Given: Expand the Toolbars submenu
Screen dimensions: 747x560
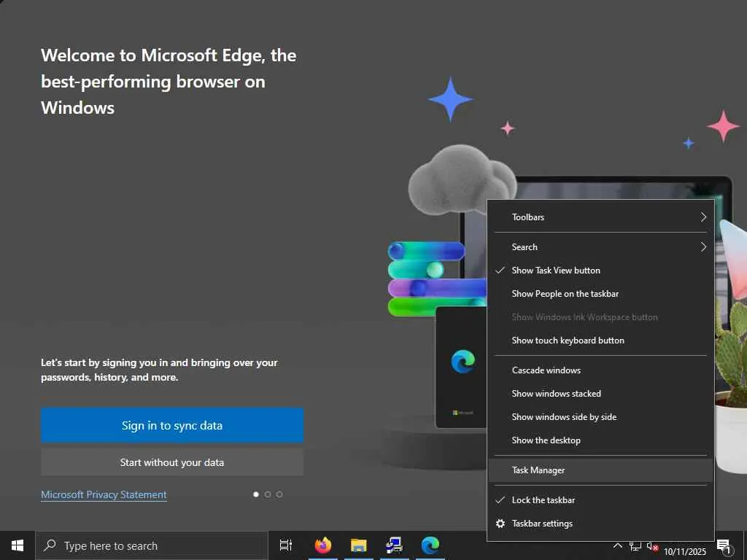Looking at the screenshot, I should pyautogui.click(x=601, y=217).
